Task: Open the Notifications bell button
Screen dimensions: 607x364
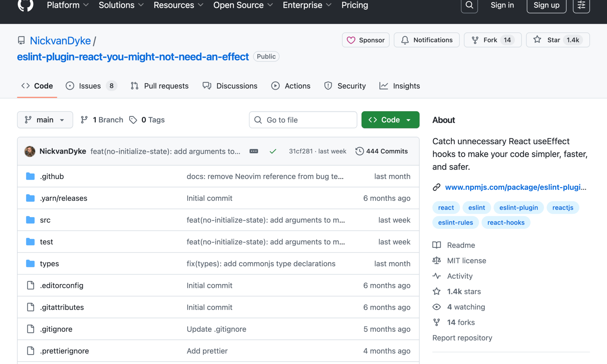Action: 426,40
